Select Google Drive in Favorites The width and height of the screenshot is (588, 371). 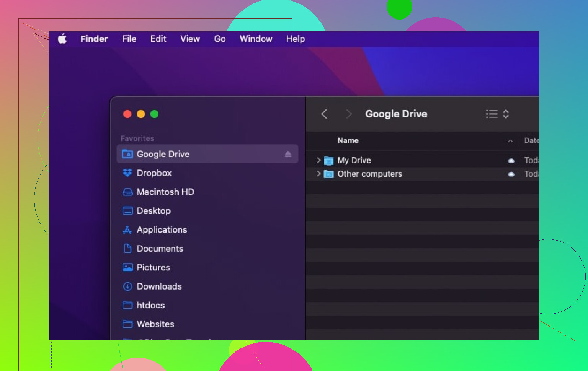207,154
